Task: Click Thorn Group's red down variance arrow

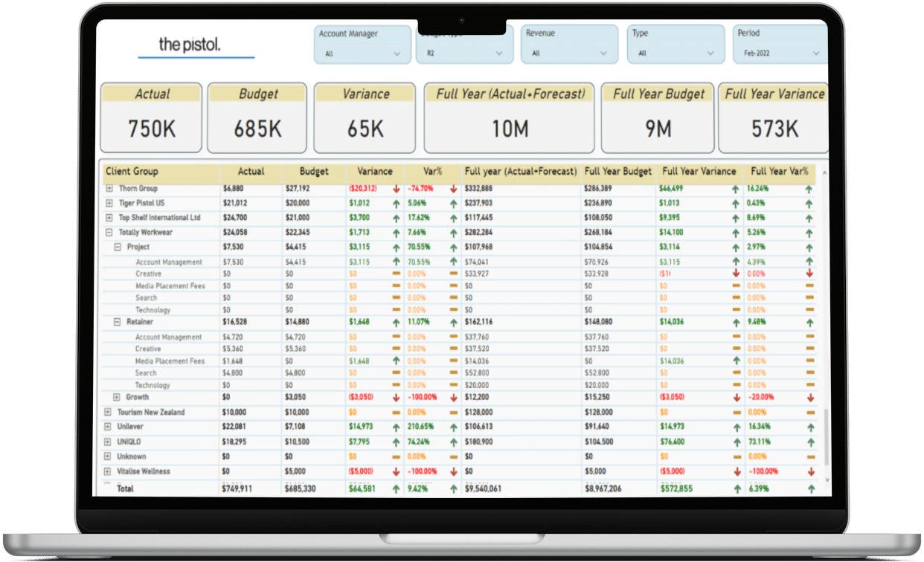Action: (x=396, y=189)
